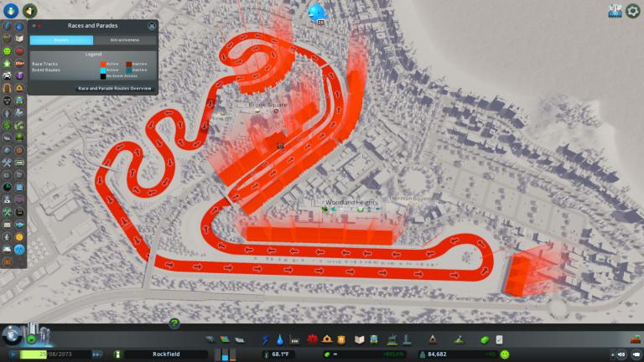Open the Fire Department menu

coord(328,339)
